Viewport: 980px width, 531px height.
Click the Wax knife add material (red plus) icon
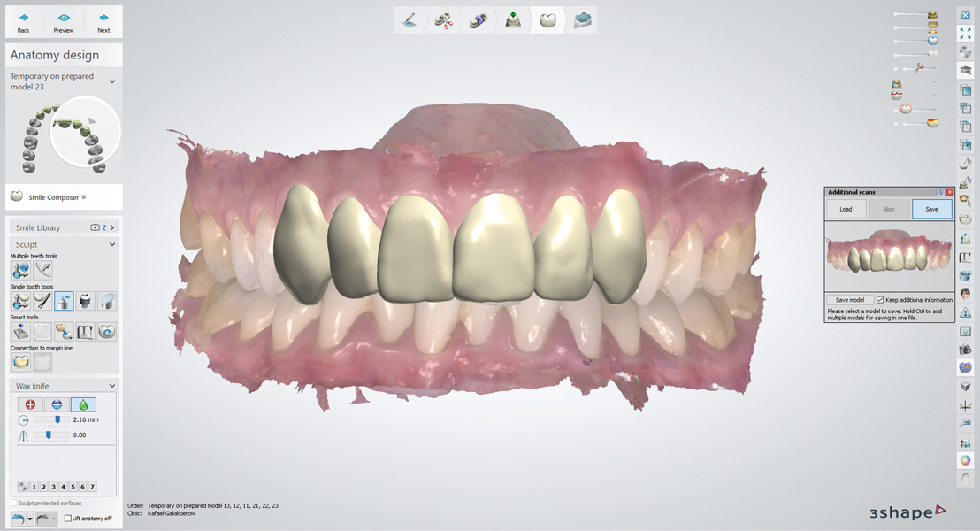[x=30, y=404]
